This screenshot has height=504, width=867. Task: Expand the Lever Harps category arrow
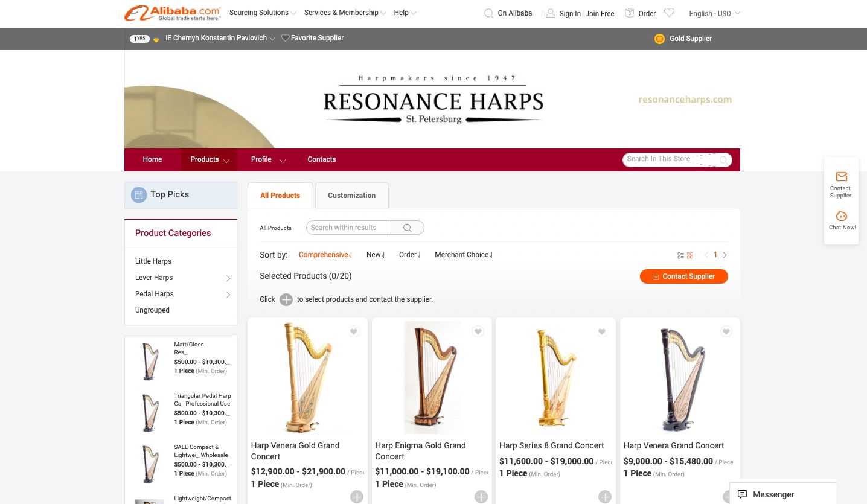[x=228, y=278]
